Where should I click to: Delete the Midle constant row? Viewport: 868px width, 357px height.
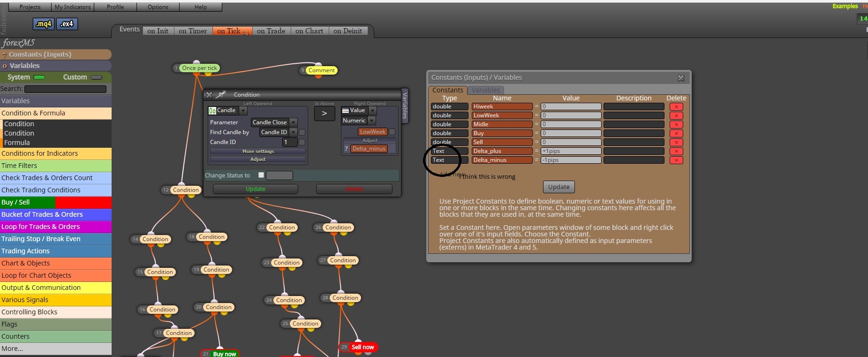coord(676,124)
